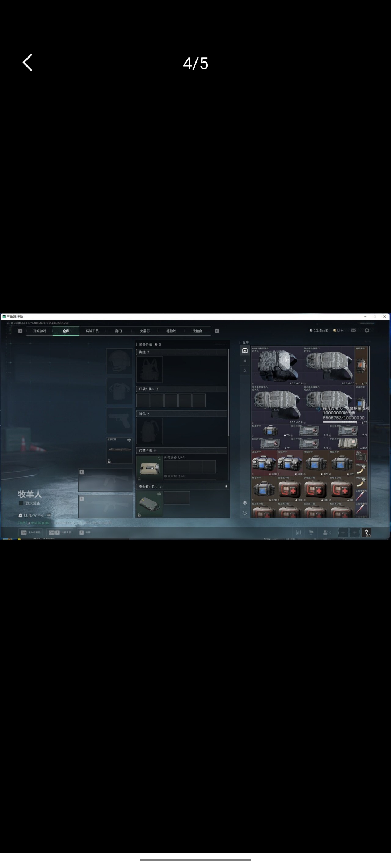Click the pin icon beside 安全箱

[226, 487]
